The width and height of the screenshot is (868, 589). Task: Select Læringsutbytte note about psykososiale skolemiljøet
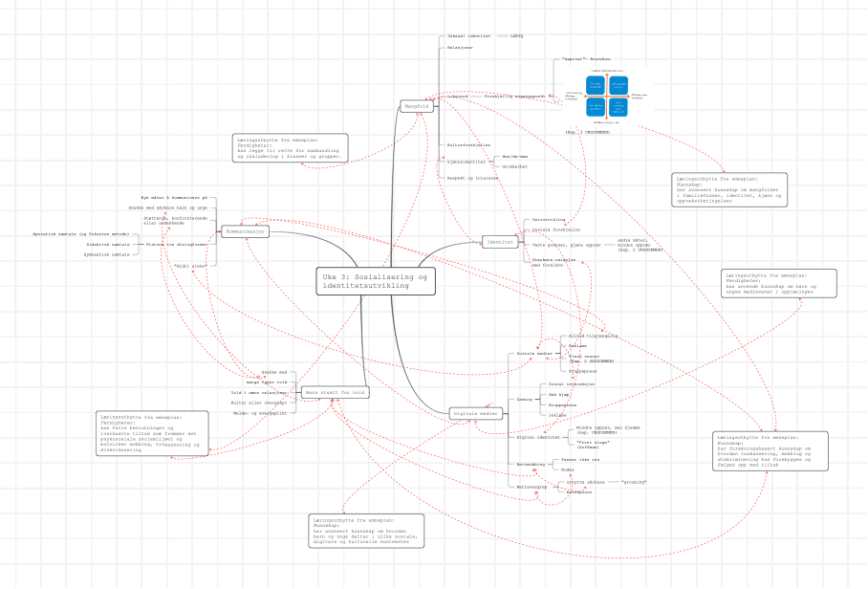click(152, 433)
